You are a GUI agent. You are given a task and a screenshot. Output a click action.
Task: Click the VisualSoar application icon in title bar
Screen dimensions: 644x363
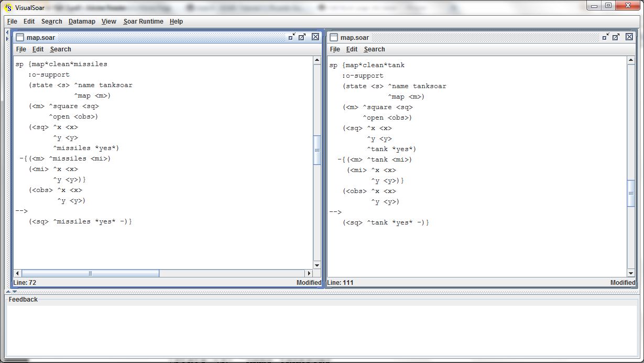[x=8, y=7]
